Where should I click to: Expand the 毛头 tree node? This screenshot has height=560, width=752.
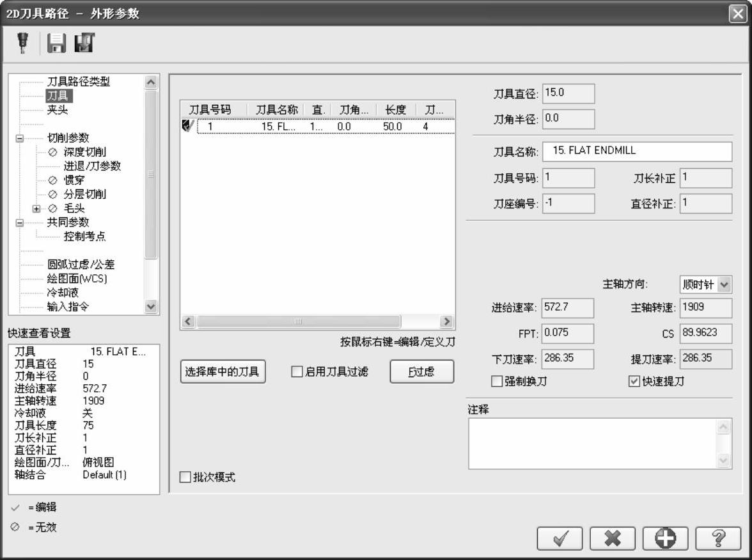[x=36, y=208]
